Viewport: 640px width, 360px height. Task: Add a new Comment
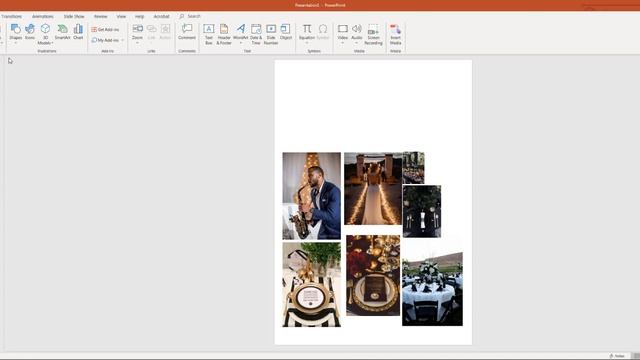click(187, 32)
